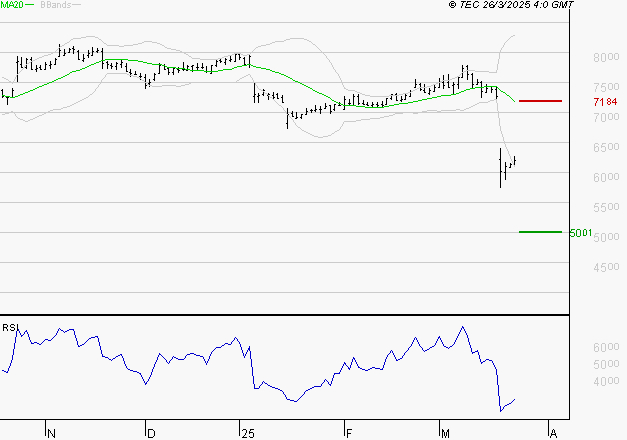Click the 6000 price axis label

click(x=606, y=177)
